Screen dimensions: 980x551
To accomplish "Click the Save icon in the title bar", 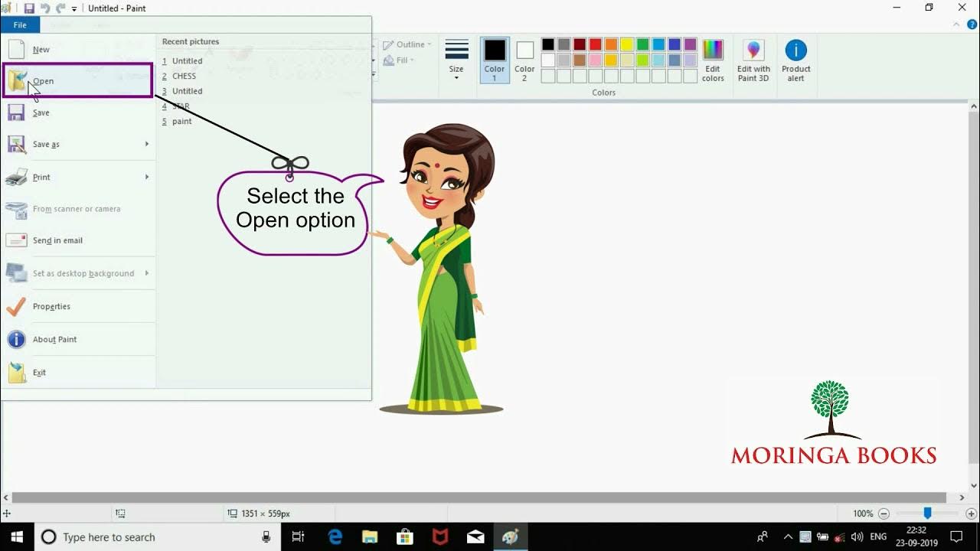I will tap(29, 8).
